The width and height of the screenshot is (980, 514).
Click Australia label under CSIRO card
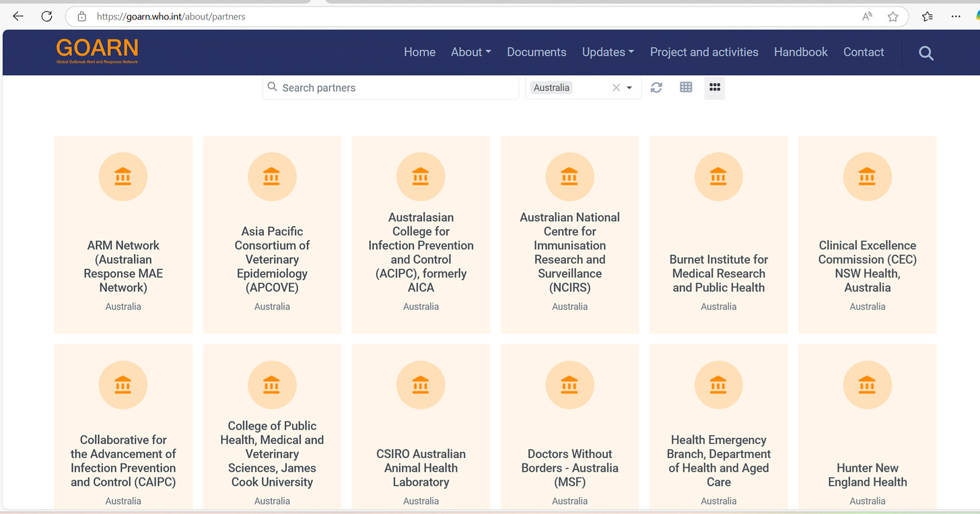(421, 501)
